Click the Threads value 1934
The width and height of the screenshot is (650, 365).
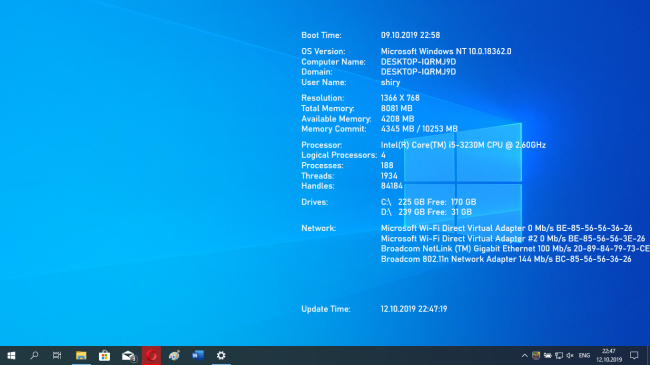pos(389,176)
